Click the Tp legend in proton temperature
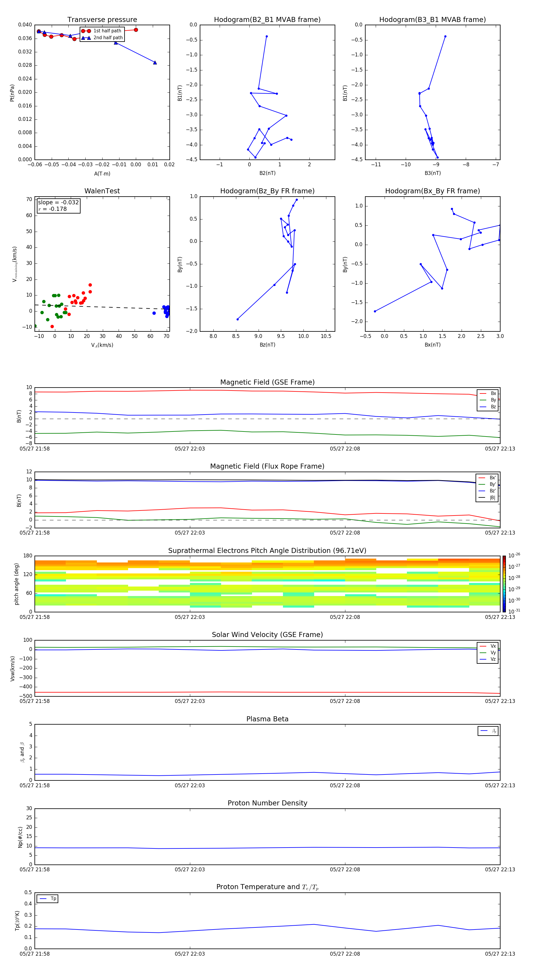This screenshot has height=980, width=535. pos(47,899)
